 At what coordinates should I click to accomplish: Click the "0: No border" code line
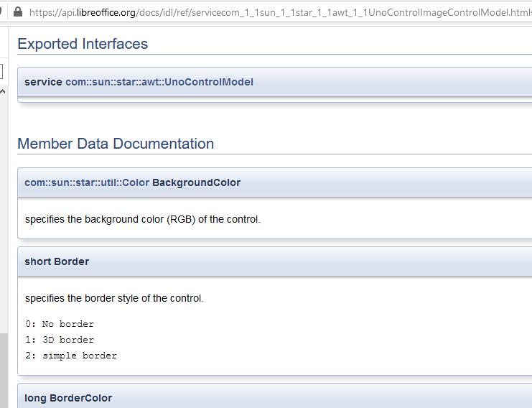[x=60, y=324]
